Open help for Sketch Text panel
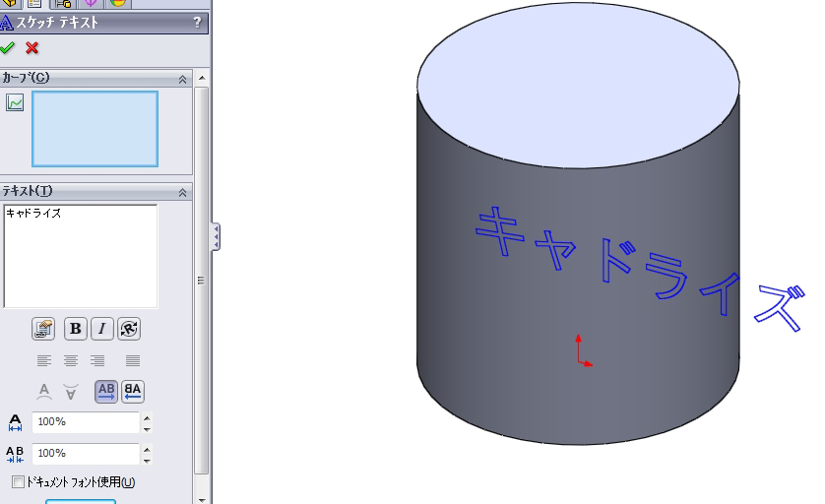Image resolution: width=825 pixels, height=504 pixels. pos(198,23)
